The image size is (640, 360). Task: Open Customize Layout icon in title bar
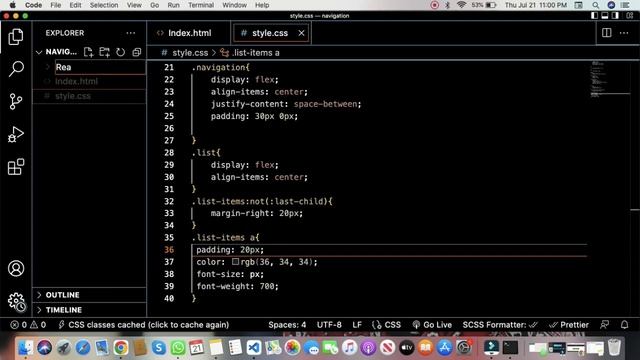point(630,16)
